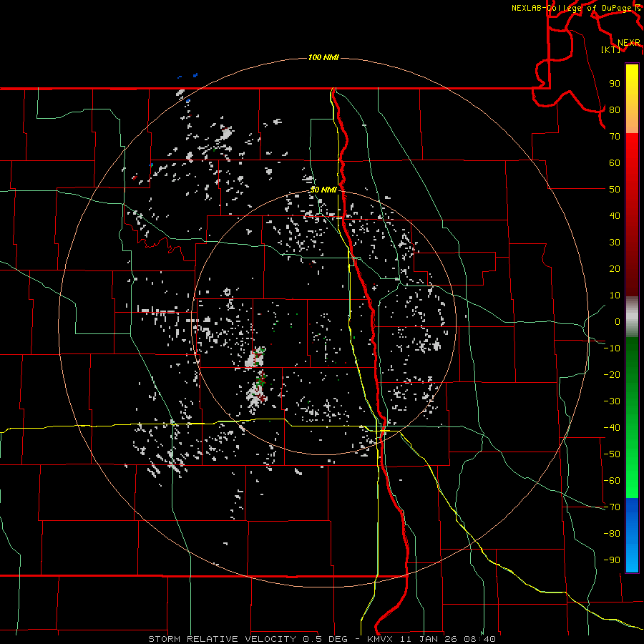This screenshot has width=644, height=644.
Task: Select the 80 value on velocity scale
Action: click(x=615, y=109)
